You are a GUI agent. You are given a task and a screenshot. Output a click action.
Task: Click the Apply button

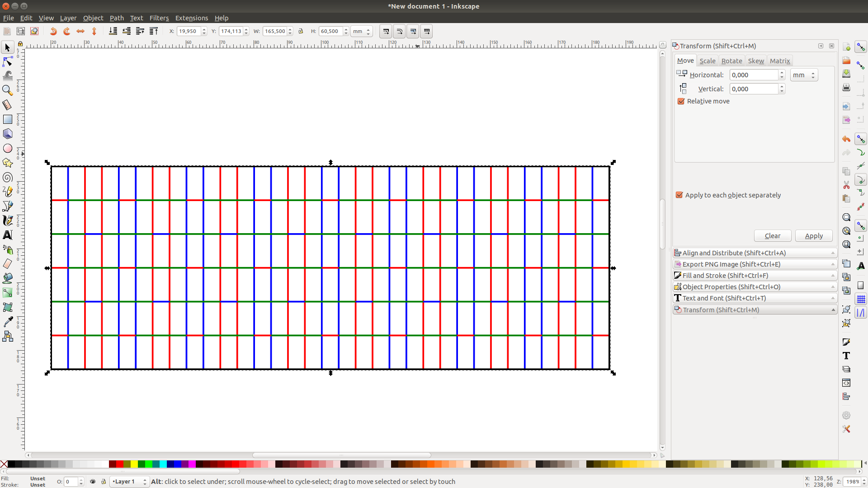point(814,236)
